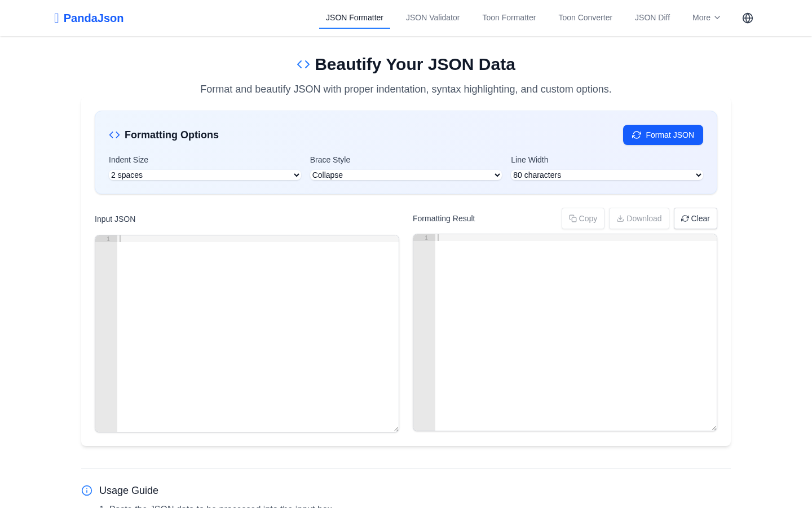Click the Formatting Result resize handle
Image resolution: width=812 pixels, height=508 pixels.
coord(714,428)
